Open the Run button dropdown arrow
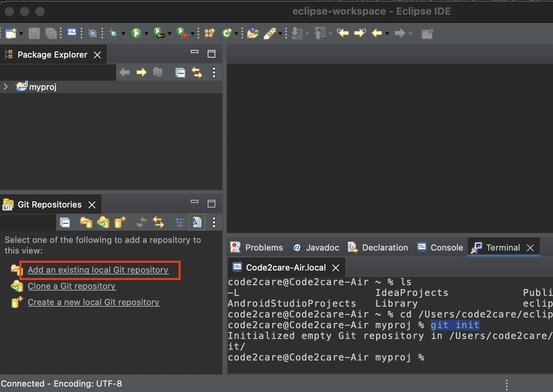553x392 pixels. pos(146,33)
